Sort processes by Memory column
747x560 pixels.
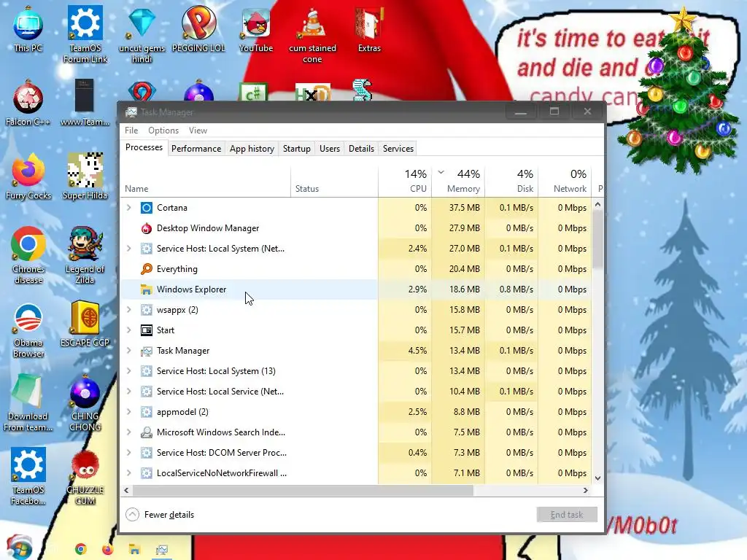pos(458,181)
